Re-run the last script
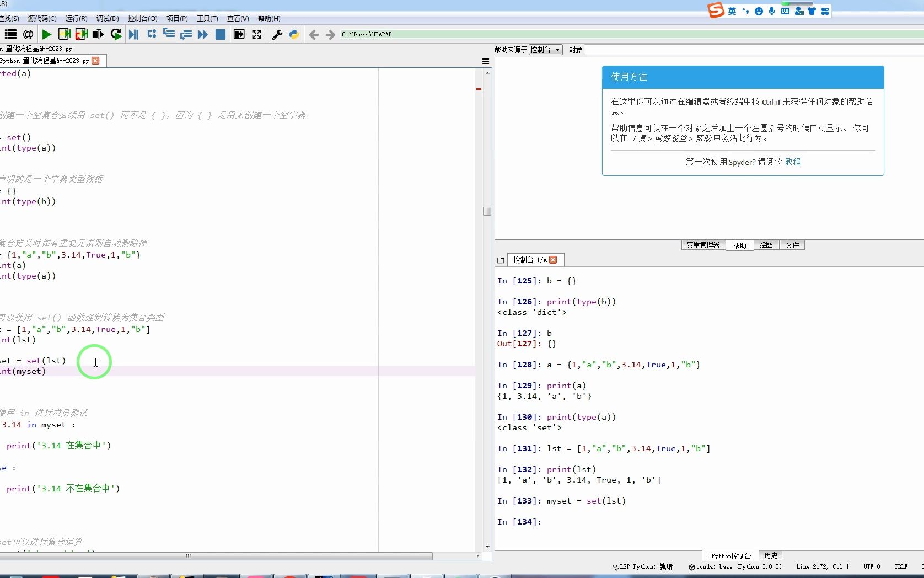 pyautogui.click(x=116, y=34)
